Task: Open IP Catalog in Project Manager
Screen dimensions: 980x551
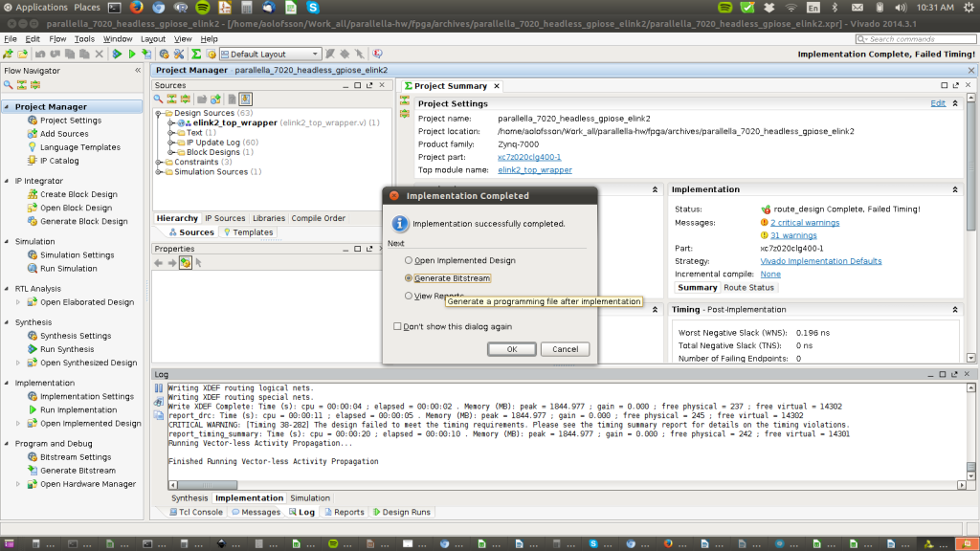Action: coord(59,161)
